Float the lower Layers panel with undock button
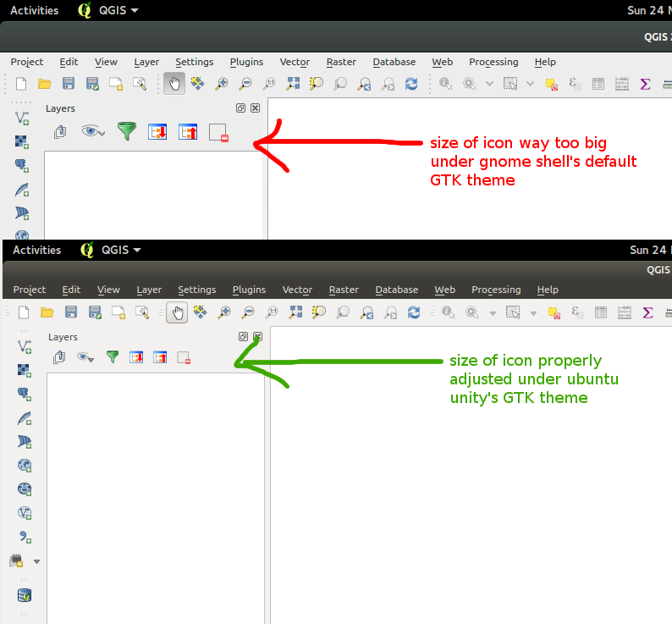 (243, 336)
